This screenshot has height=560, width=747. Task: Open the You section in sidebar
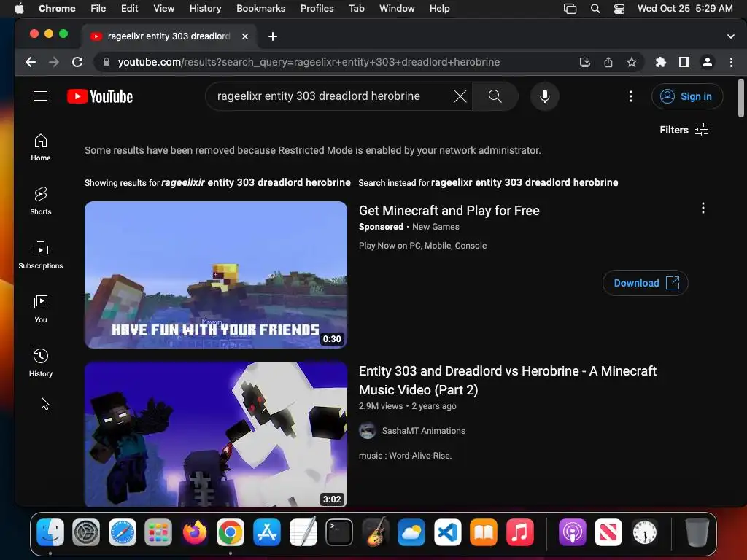pos(41,309)
